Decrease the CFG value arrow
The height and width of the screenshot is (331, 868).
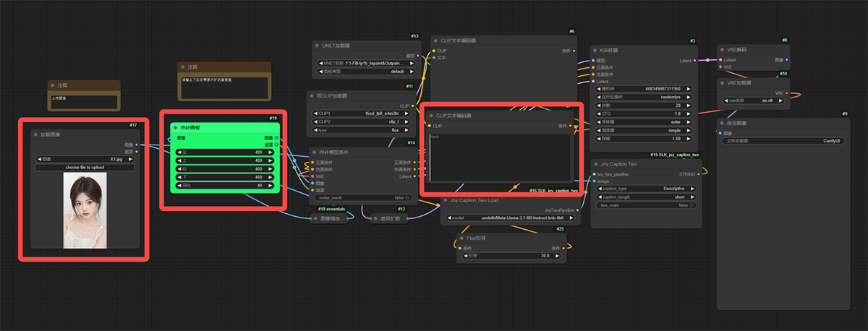click(598, 113)
